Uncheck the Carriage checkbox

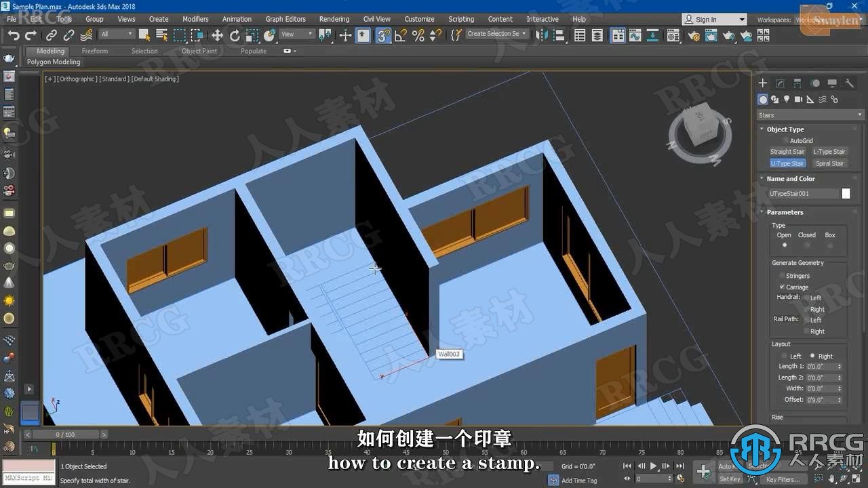tap(782, 287)
